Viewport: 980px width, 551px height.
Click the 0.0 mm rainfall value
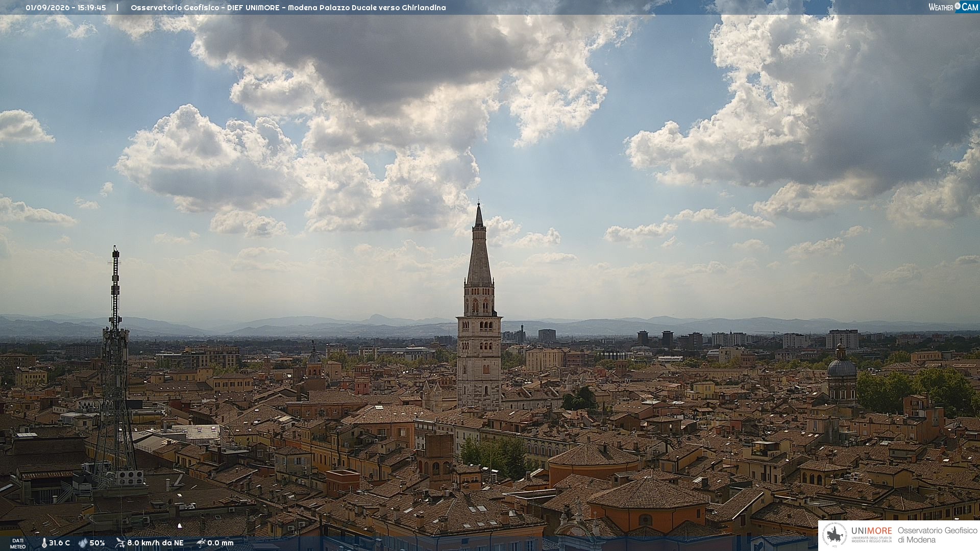coord(220,543)
